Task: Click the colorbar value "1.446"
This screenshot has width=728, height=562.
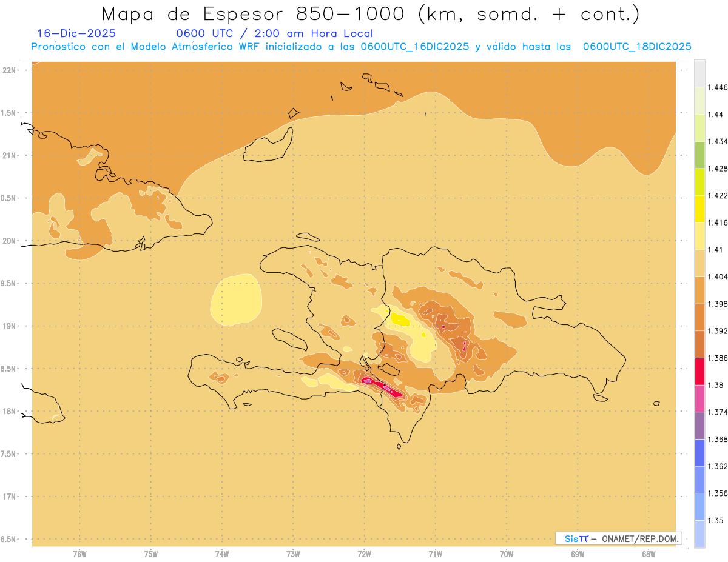Action: [718, 87]
